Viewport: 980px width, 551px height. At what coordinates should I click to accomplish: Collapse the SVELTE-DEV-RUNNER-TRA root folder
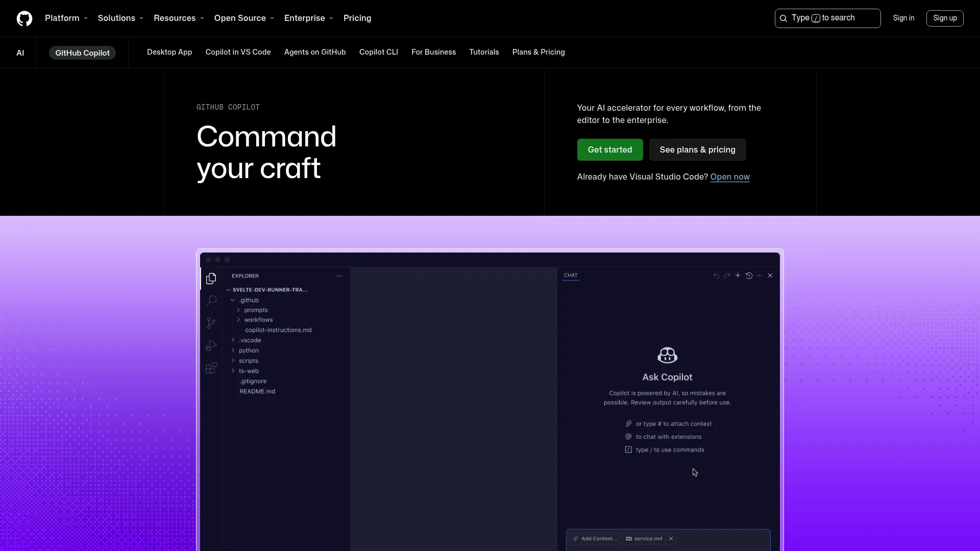click(229, 290)
